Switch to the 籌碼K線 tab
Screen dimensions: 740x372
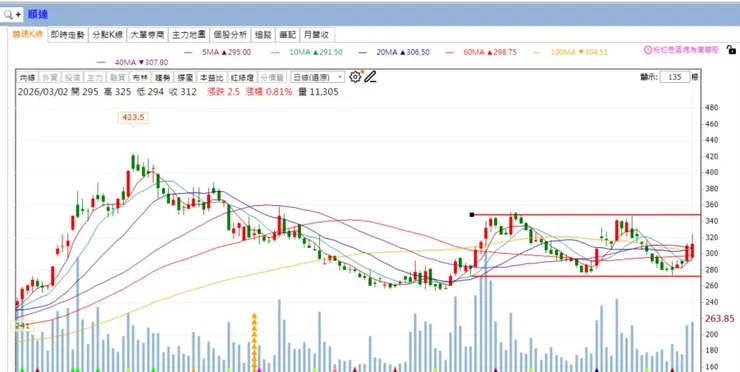click(27, 34)
